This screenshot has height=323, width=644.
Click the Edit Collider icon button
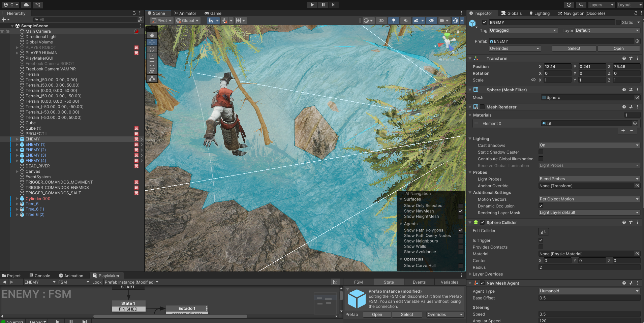click(543, 232)
